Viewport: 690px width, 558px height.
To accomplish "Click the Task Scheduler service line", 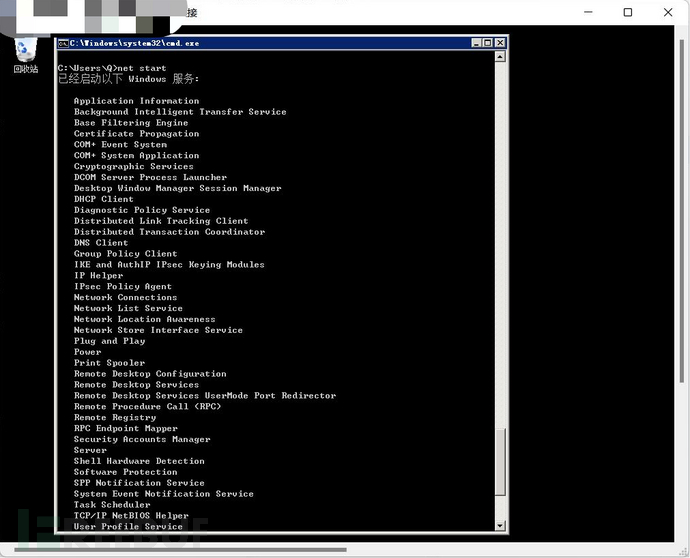I will click(x=112, y=505).
